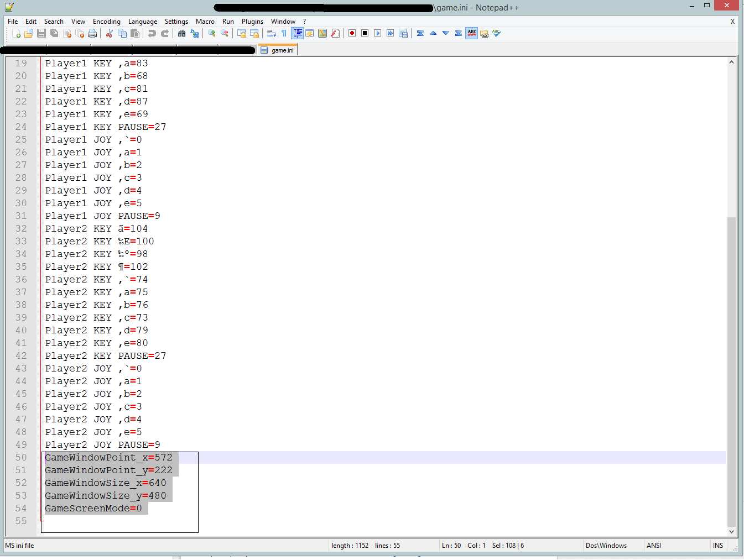The image size is (744, 560).
Task: Zoom out with the magnifier minus icon
Action: tap(225, 34)
